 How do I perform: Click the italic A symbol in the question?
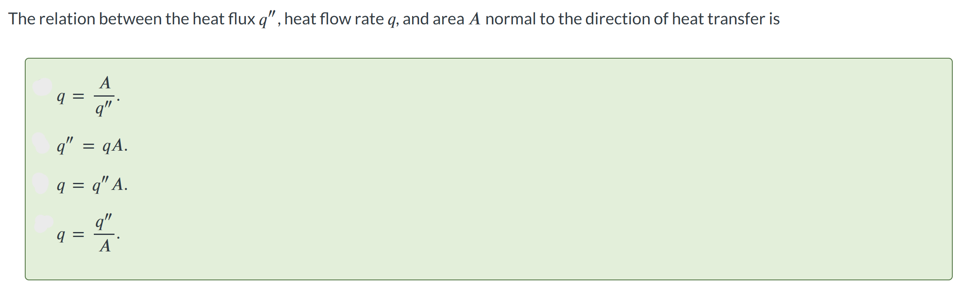[475, 19]
